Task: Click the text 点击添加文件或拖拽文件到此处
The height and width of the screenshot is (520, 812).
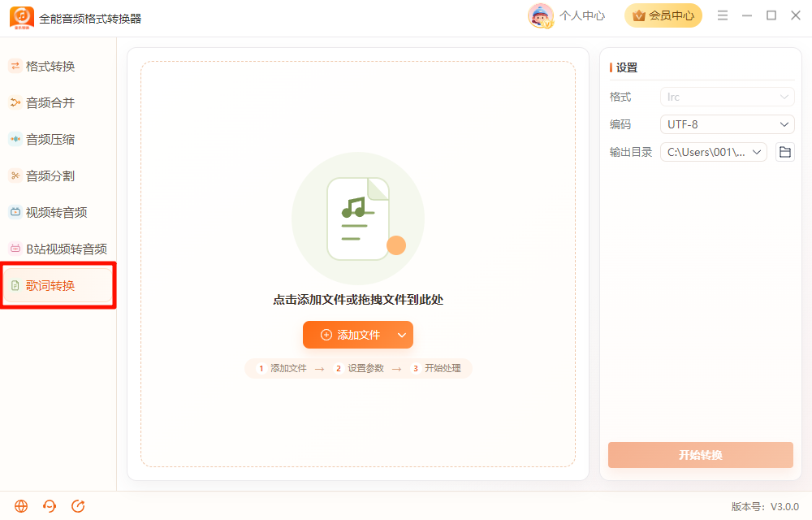Action: click(x=358, y=300)
